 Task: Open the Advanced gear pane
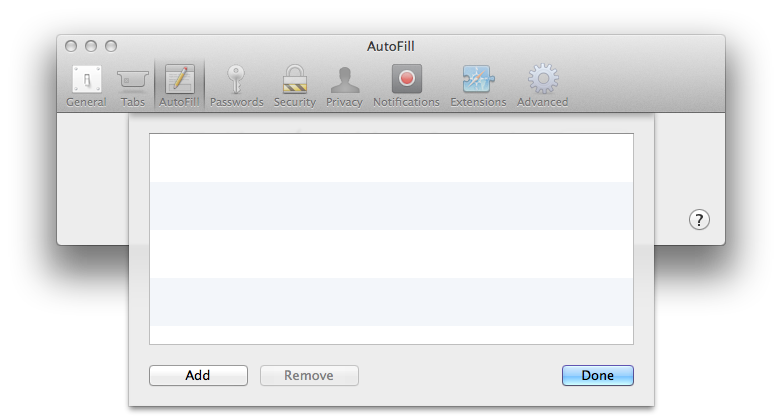click(543, 85)
